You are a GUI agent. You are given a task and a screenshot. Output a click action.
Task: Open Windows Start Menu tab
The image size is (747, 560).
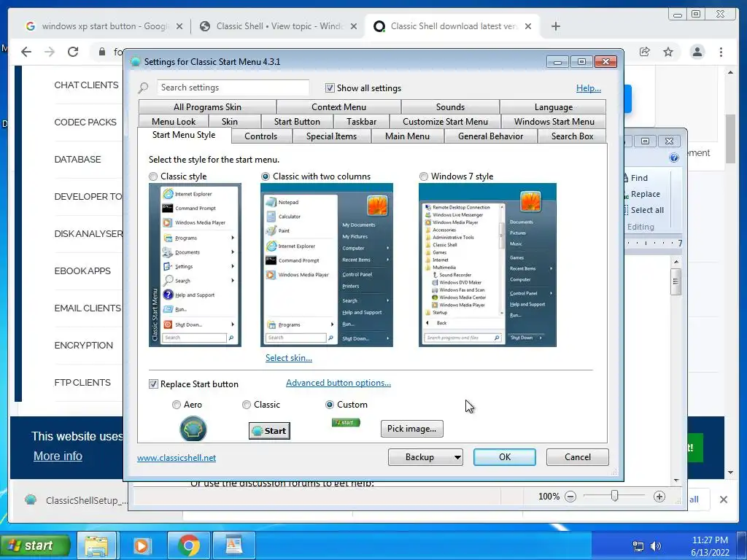pos(554,122)
